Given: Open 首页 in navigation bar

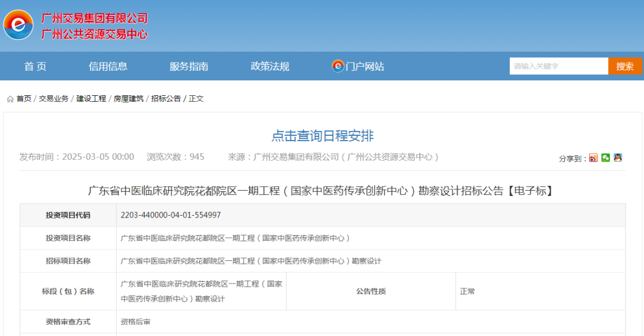Looking at the screenshot, I should pyautogui.click(x=35, y=67).
